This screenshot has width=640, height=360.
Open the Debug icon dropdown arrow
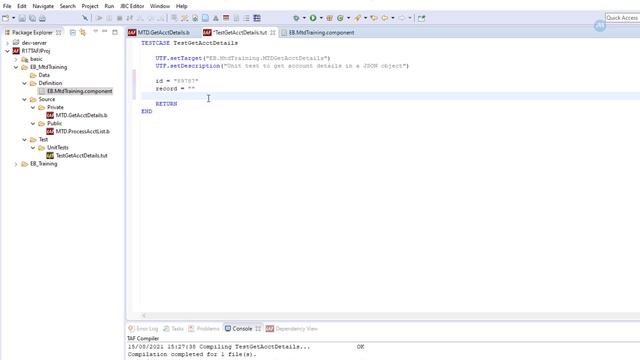(x=304, y=18)
